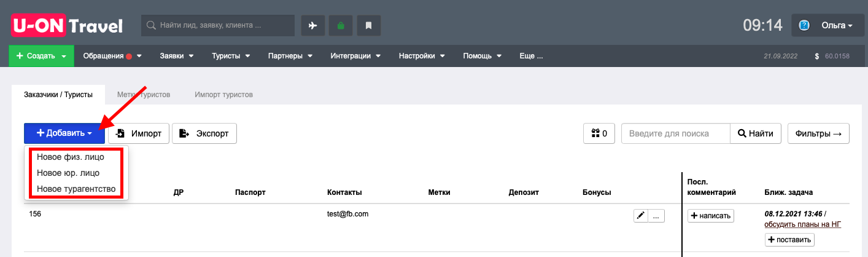
Task: Switch to the Импорт туристов tab
Action: point(224,95)
